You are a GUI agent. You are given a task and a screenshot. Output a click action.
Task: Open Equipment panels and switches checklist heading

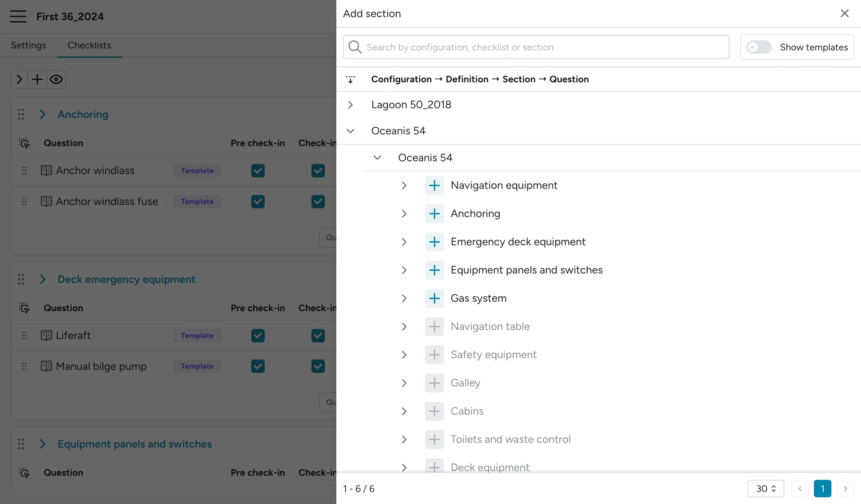[135, 444]
